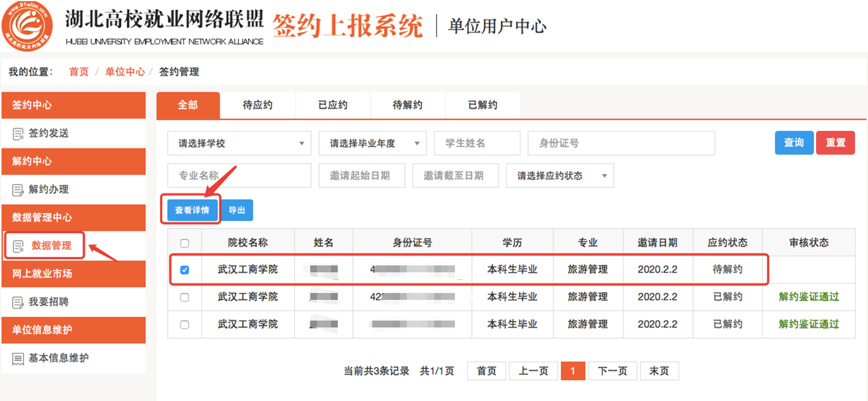Click the Hubei alliance logo icon

click(x=28, y=26)
